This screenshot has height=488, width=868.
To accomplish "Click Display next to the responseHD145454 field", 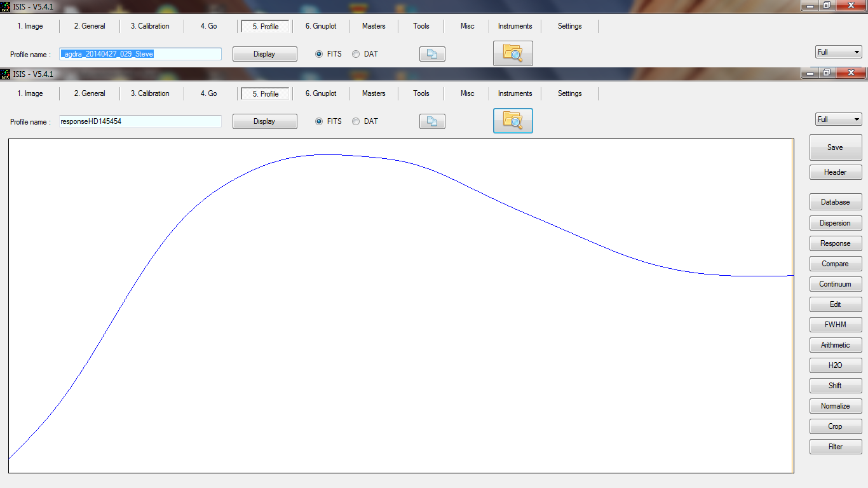I will 264,121.
